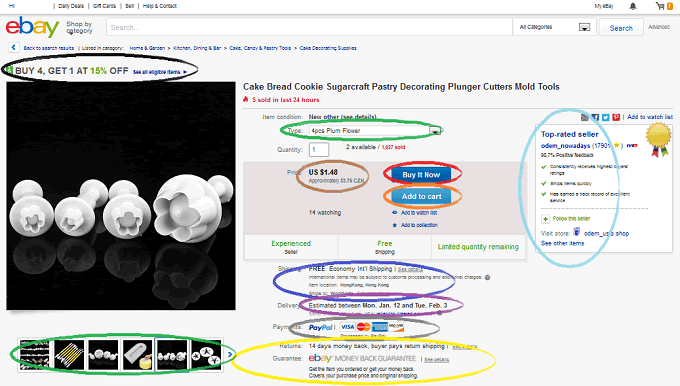This screenshot has height=386, width=680.
Task: Go to Home & Garden breadcrumb
Action: [x=147, y=48]
